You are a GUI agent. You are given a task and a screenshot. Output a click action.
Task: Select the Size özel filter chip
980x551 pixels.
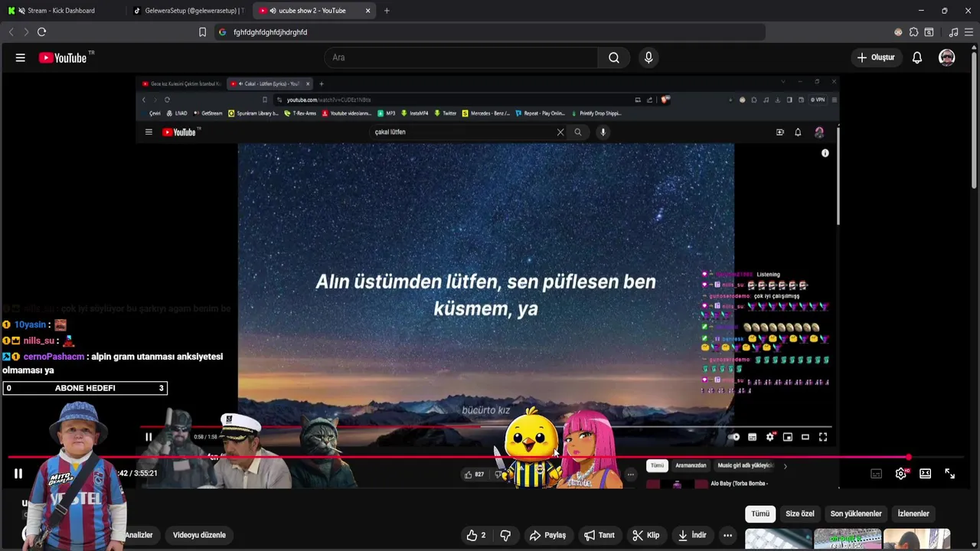coord(800,514)
